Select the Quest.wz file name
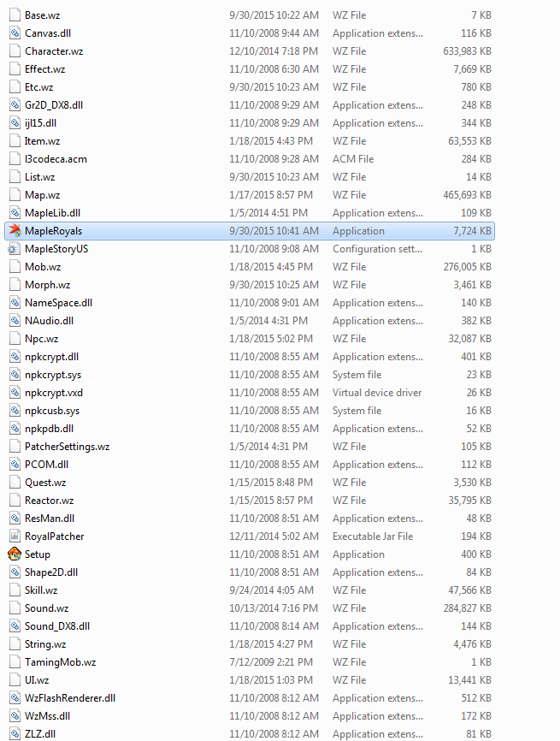The width and height of the screenshot is (560, 741). (45, 482)
